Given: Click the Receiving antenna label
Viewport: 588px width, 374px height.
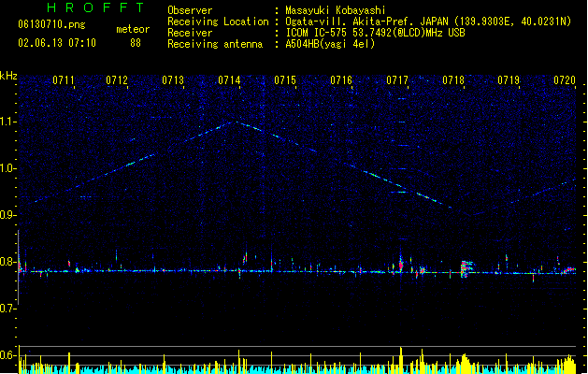Looking at the screenshot, I should (x=215, y=44).
